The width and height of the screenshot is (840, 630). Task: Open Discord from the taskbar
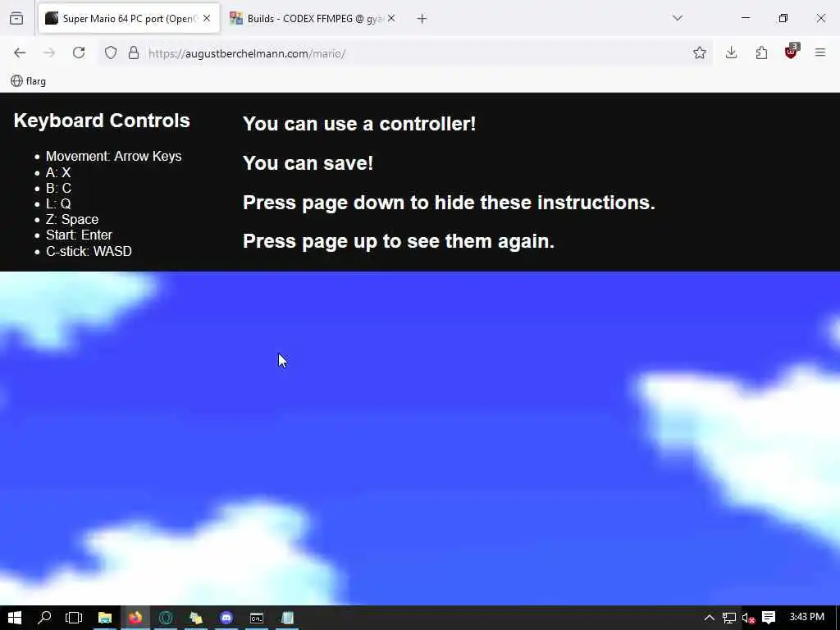tap(226, 618)
